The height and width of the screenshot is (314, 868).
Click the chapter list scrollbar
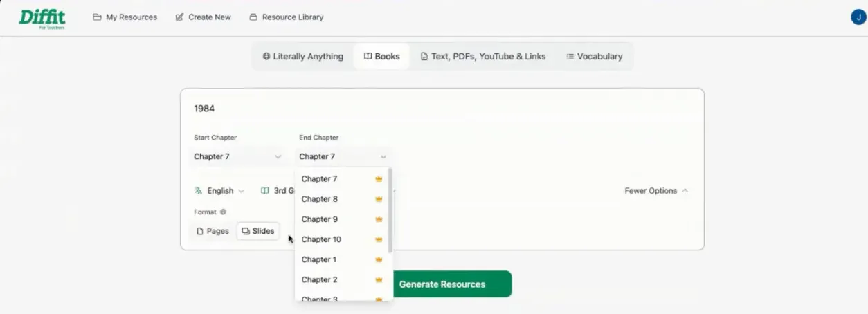390,210
